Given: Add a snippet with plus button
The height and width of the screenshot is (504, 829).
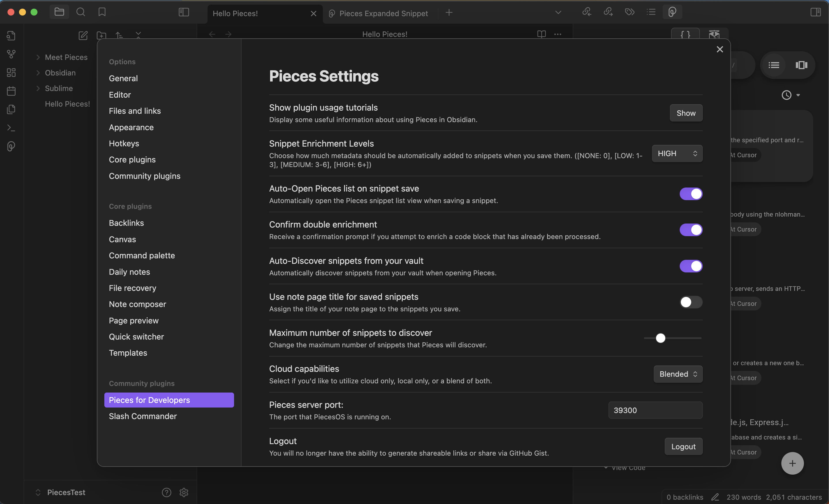Looking at the screenshot, I should (x=793, y=463).
